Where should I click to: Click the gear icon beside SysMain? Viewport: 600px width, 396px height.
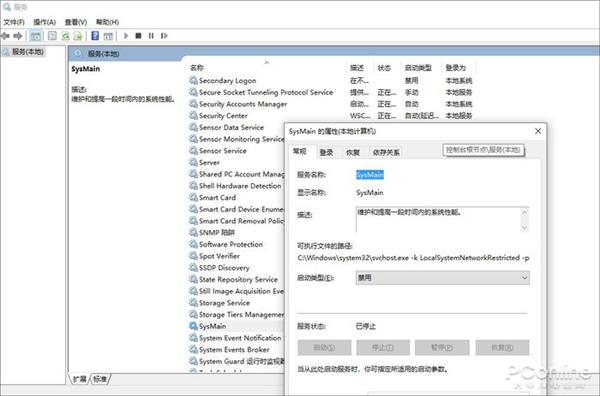pyautogui.click(x=193, y=326)
